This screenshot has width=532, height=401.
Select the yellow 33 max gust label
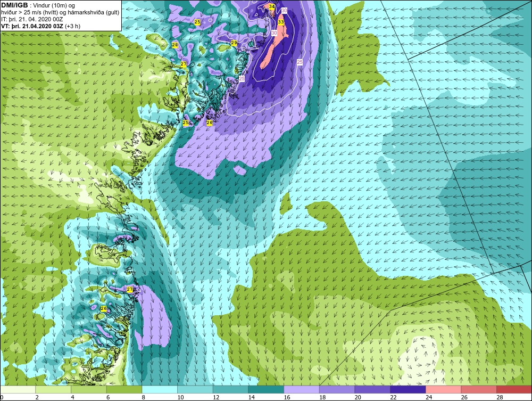tap(280, 22)
